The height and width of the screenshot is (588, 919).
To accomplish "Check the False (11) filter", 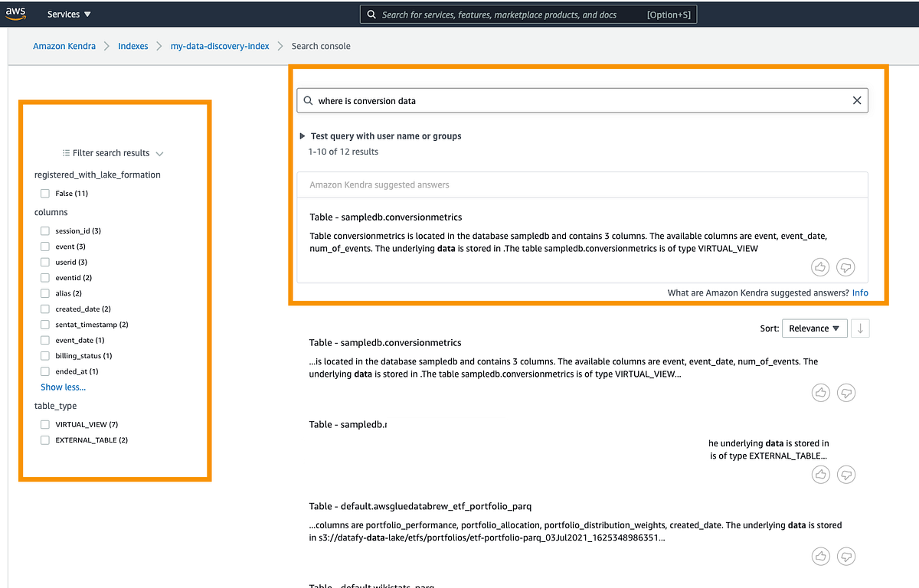I will click(x=45, y=194).
